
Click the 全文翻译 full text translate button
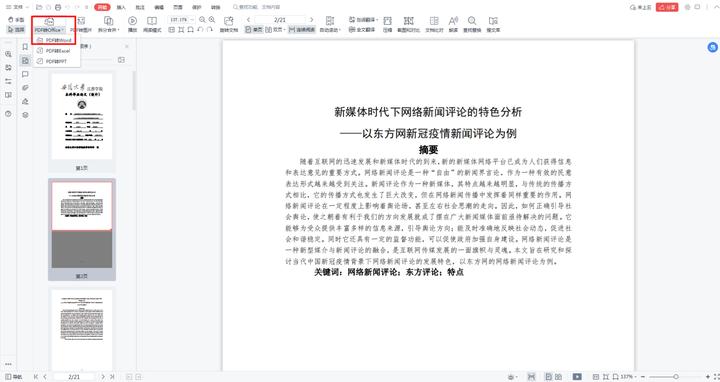tap(362, 29)
